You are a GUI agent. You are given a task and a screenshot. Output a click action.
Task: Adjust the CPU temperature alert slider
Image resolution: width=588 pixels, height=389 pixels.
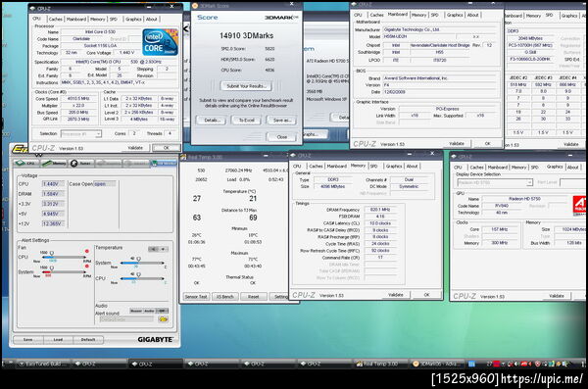[x=142, y=278]
